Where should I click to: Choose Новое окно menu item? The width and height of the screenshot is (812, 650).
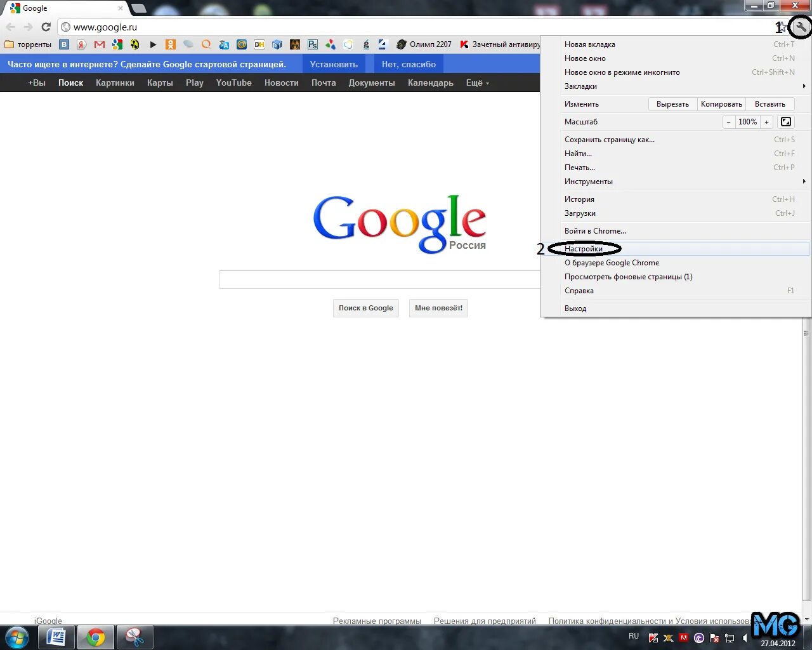676,58
